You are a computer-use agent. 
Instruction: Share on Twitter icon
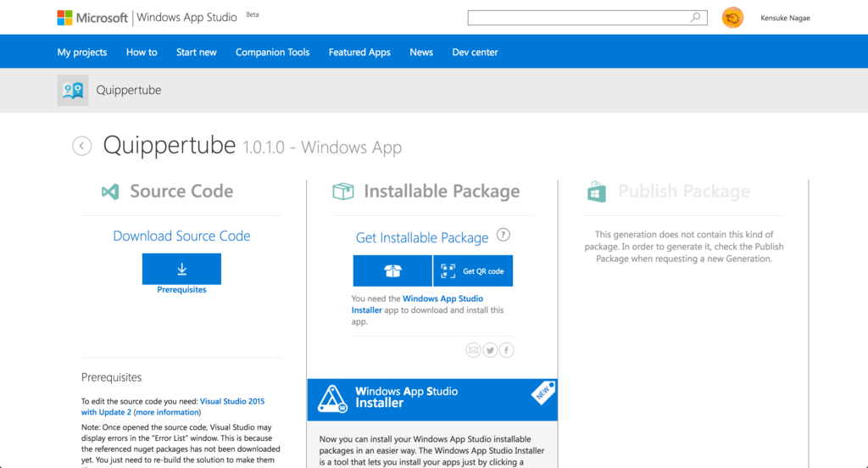click(x=490, y=350)
